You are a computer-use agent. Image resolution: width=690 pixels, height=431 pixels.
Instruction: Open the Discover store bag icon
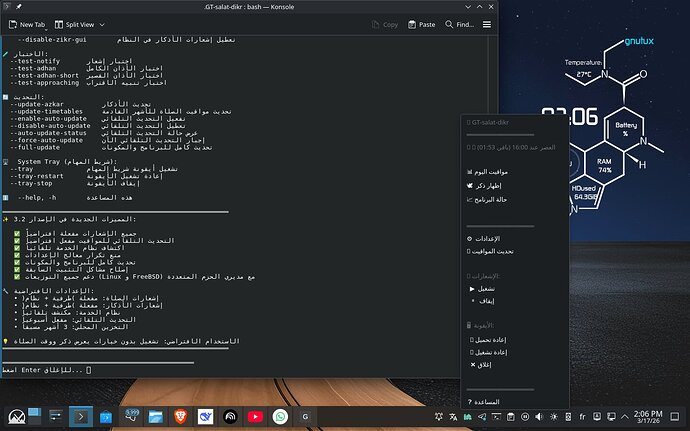pyautogui.click(x=106, y=416)
